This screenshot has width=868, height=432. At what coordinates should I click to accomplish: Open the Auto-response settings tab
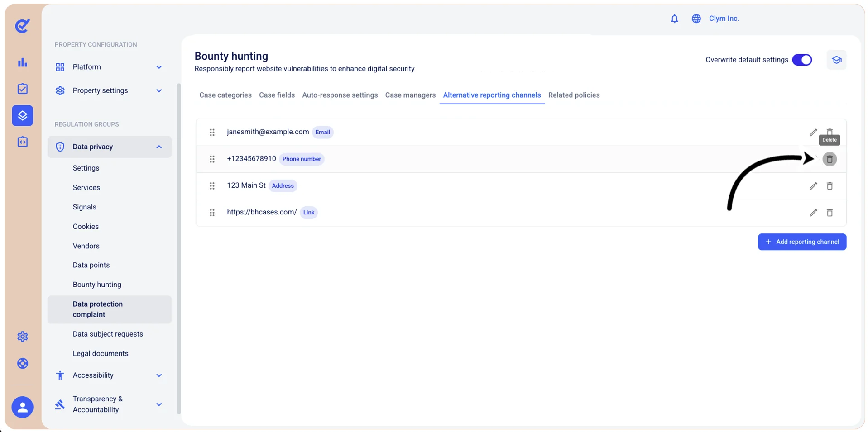[340, 95]
